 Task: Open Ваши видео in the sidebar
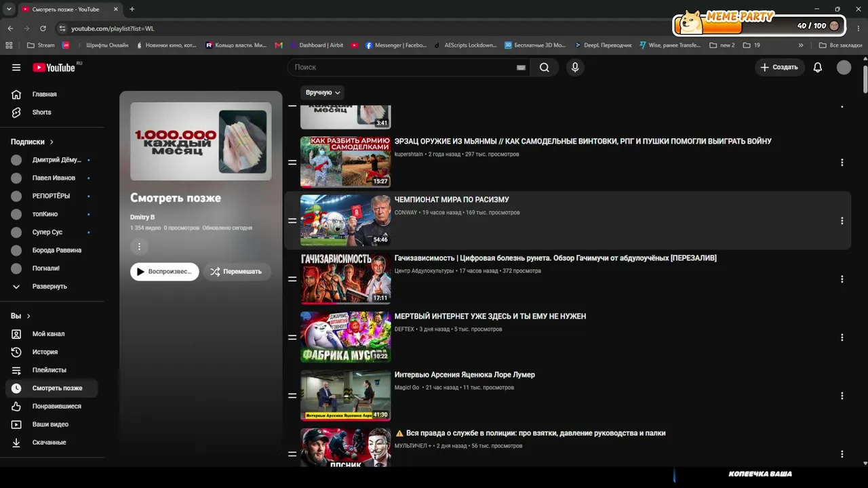point(52,424)
